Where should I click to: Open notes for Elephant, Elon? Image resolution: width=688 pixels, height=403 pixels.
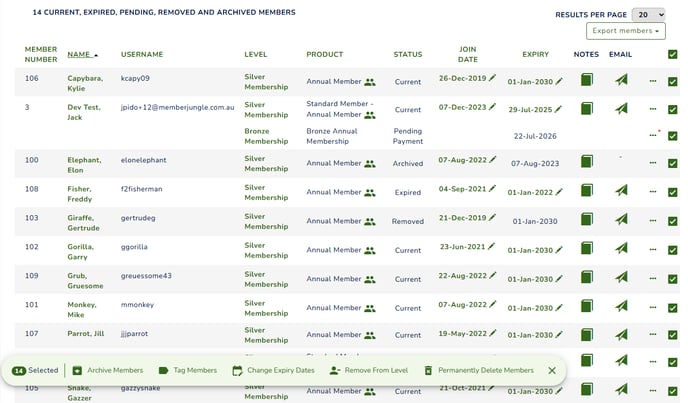click(x=587, y=162)
